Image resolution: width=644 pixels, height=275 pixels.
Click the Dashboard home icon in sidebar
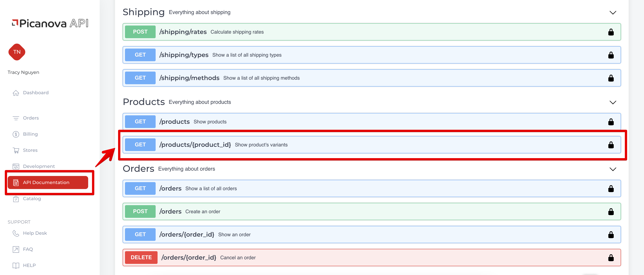coord(16,93)
